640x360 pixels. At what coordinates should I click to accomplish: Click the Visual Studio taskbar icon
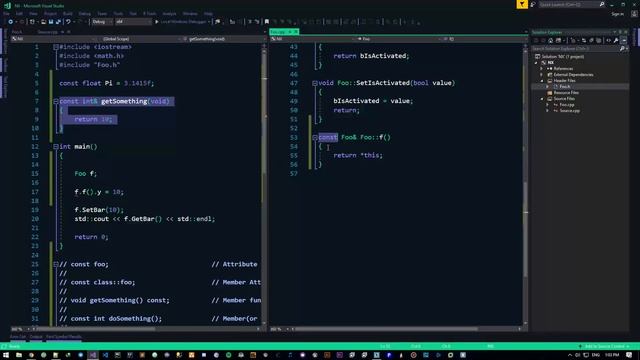point(93,355)
